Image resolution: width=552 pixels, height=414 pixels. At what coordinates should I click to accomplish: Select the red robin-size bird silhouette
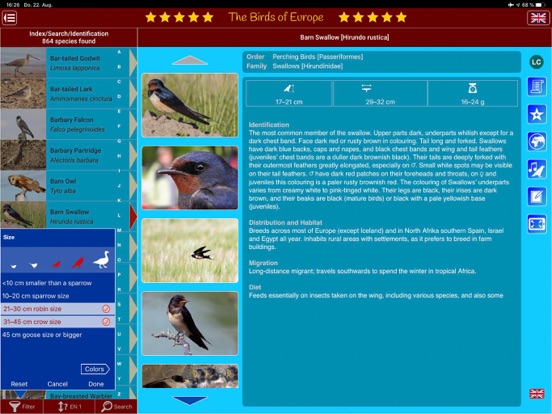pos(56,264)
